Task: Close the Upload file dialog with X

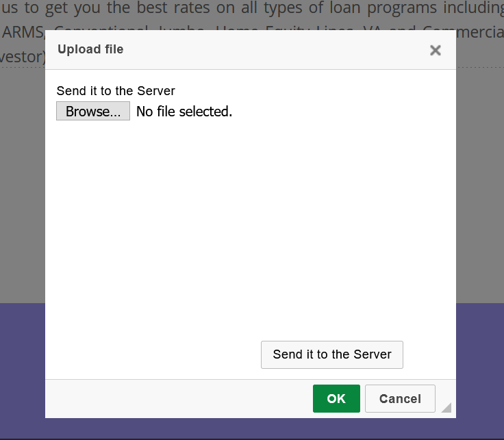Action: click(435, 50)
